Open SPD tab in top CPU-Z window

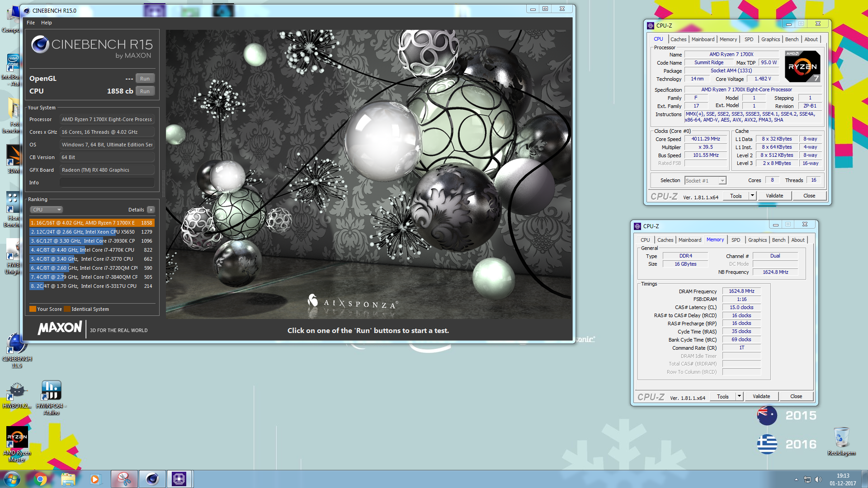[749, 39]
